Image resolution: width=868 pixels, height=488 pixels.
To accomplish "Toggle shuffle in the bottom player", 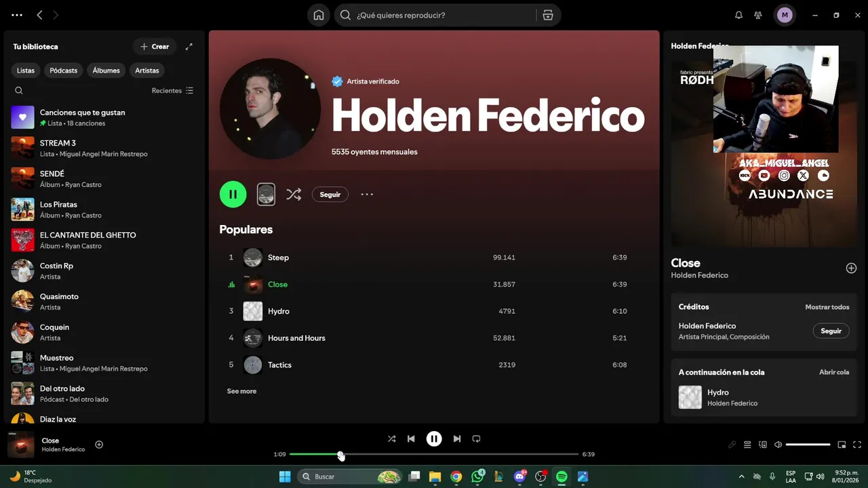I will 391,439.
